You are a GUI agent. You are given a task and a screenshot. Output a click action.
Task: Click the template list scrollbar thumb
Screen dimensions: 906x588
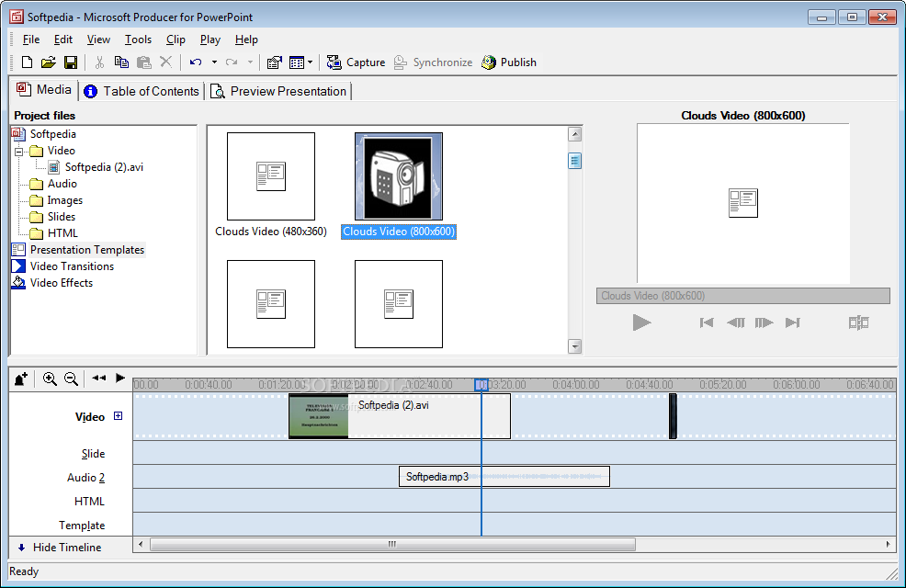pyautogui.click(x=574, y=161)
